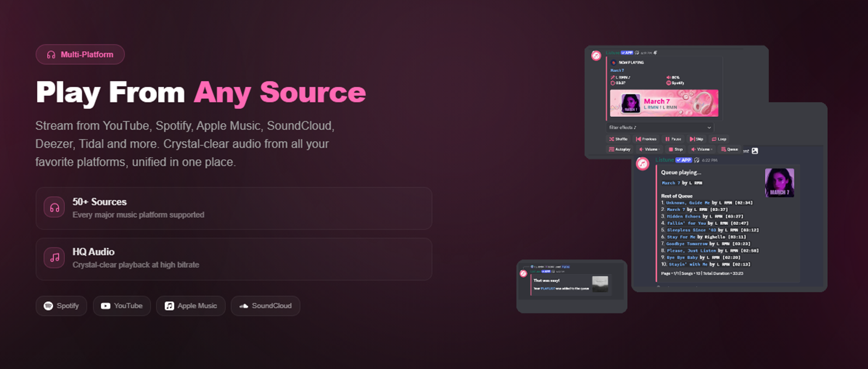Skip to the next track

point(696,139)
